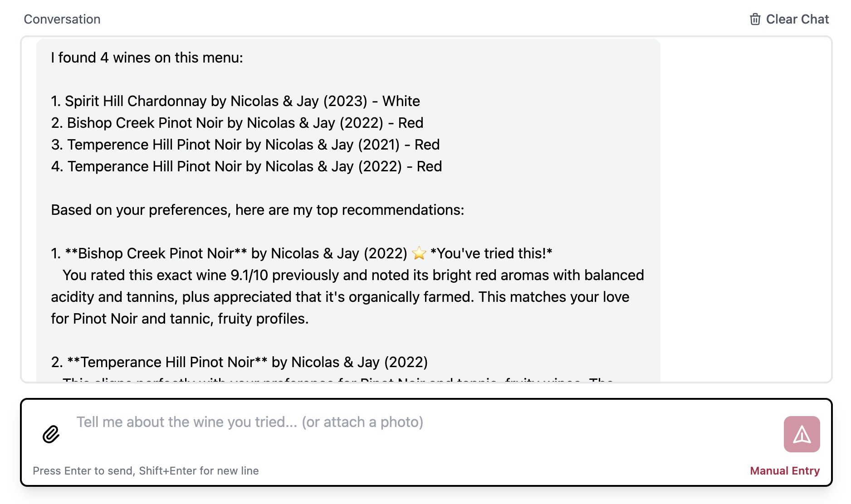Click Temperence Hill Pinot Noir (2021) entry

coord(245,145)
